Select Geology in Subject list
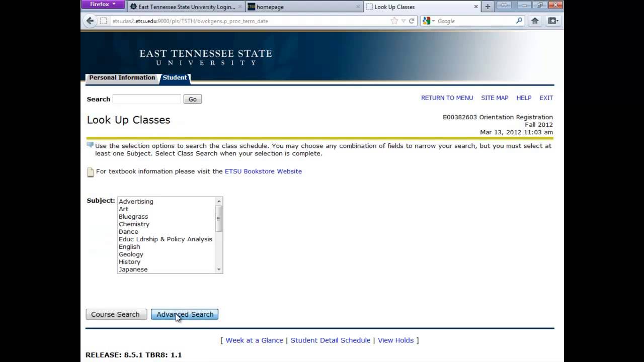The width and height of the screenshot is (644, 362). click(131, 254)
